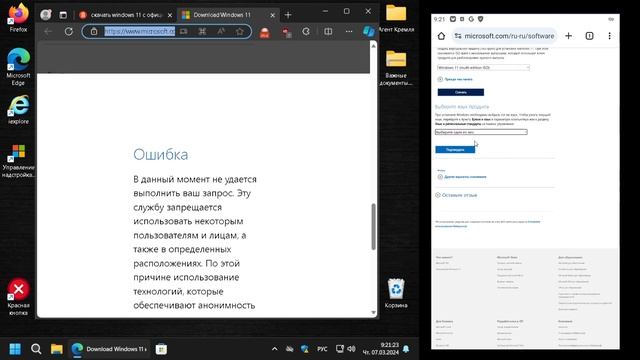Click the scroll up arrow in Edge
Viewport: 640px width, 360px height.
[373, 46]
